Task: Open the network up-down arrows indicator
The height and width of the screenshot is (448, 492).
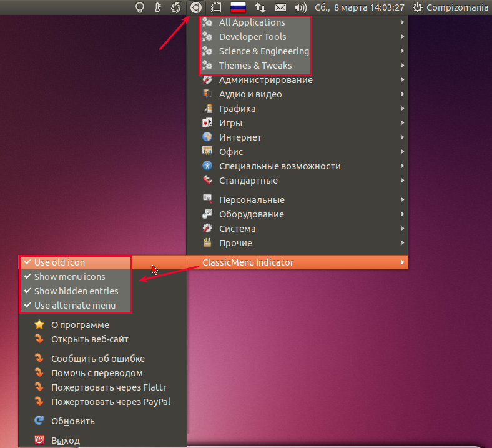Action: (x=260, y=7)
